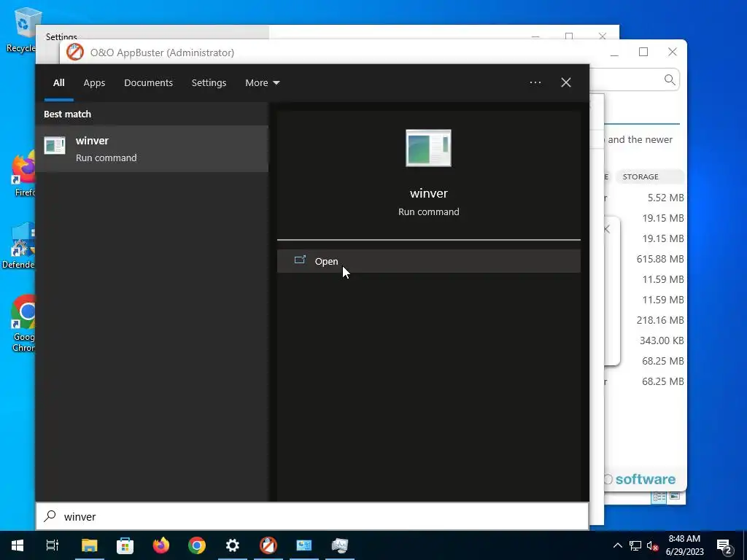Click the large winver preview icon
Screen dimensions: 747x560
click(428, 148)
